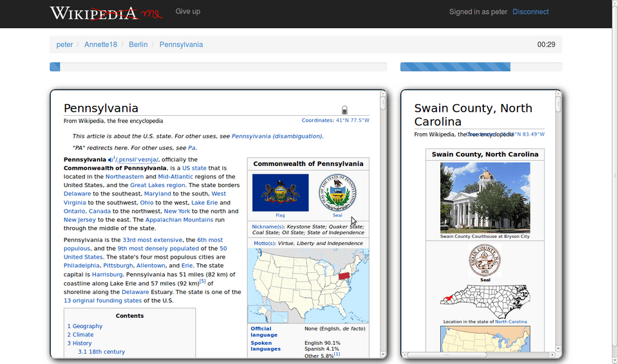Click the Nickname(s) infobox link

point(268,227)
